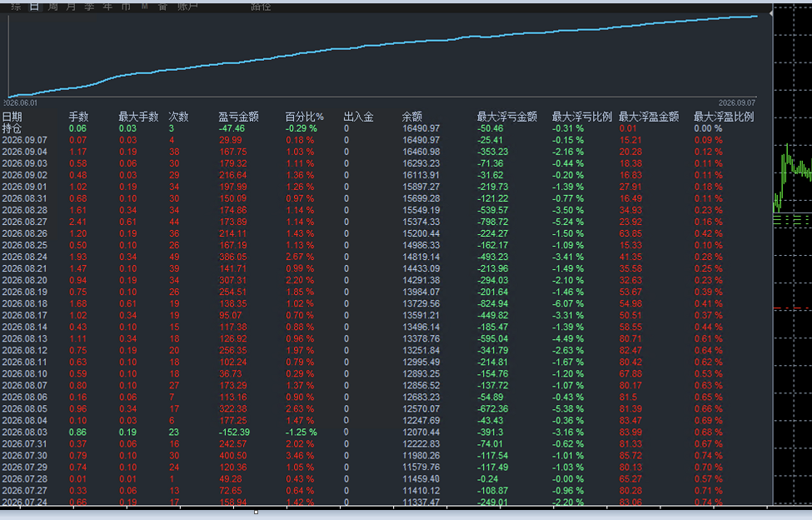812x520 pixels.
Task: Open the 账户 tab
Action: [x=187, y=6]
